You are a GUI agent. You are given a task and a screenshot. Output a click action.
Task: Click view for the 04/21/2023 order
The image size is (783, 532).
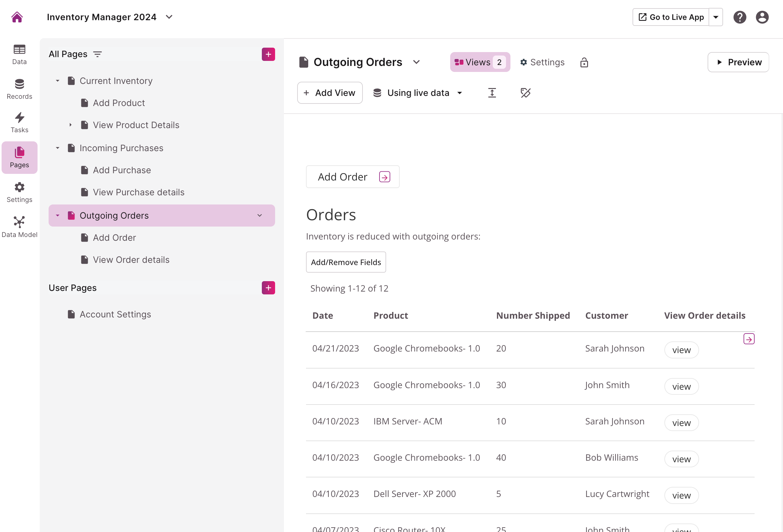(681, 350)
